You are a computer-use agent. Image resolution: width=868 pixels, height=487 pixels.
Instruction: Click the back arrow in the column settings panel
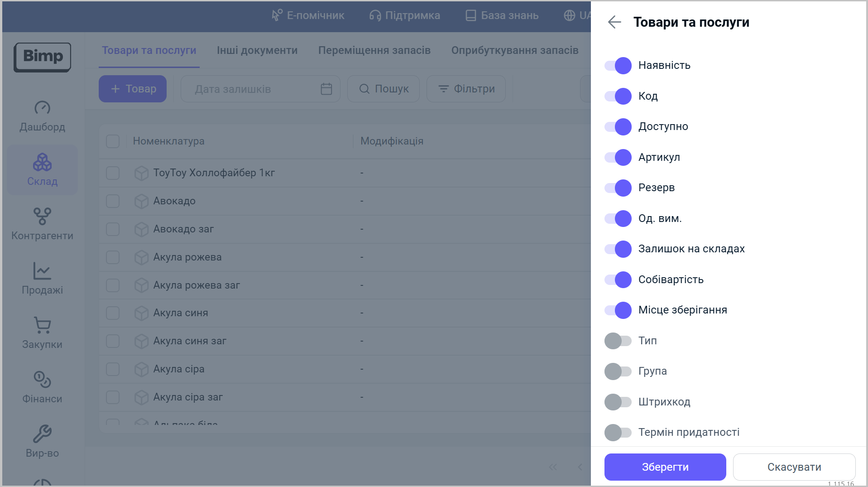[x=614, y=22]
